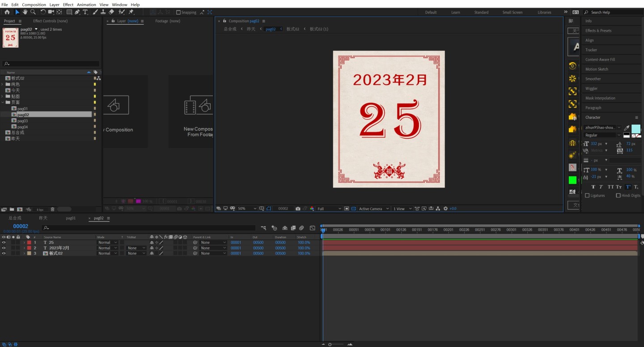The width and height of the screenshot is (644, 347).
Task: Click the cyan fill color swatch
Action: (636, 129)
